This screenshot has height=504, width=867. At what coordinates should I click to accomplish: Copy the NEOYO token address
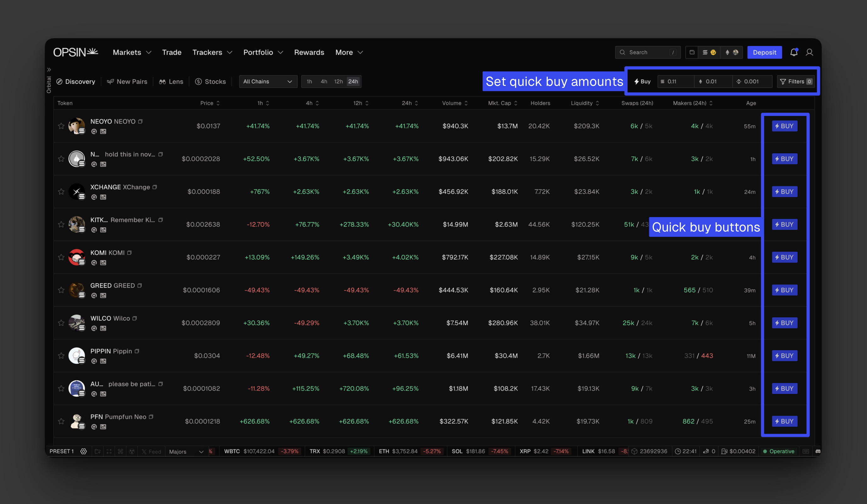tap(140, 121)
